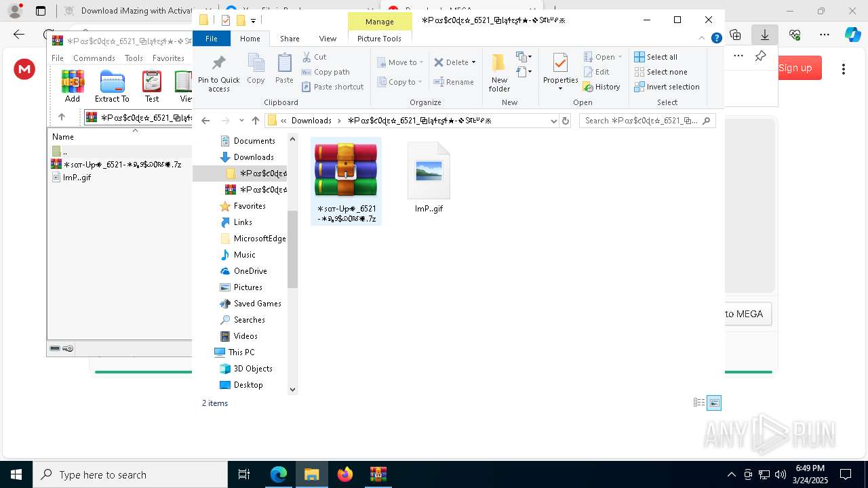Collapse the ribbon with chevron
Viewport: 868px width, 488px height.
tap(702, 39)
